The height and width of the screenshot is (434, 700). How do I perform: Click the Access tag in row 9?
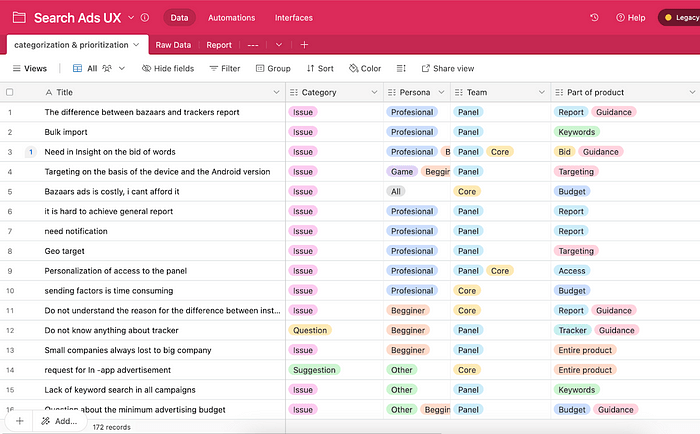(572, 271)
